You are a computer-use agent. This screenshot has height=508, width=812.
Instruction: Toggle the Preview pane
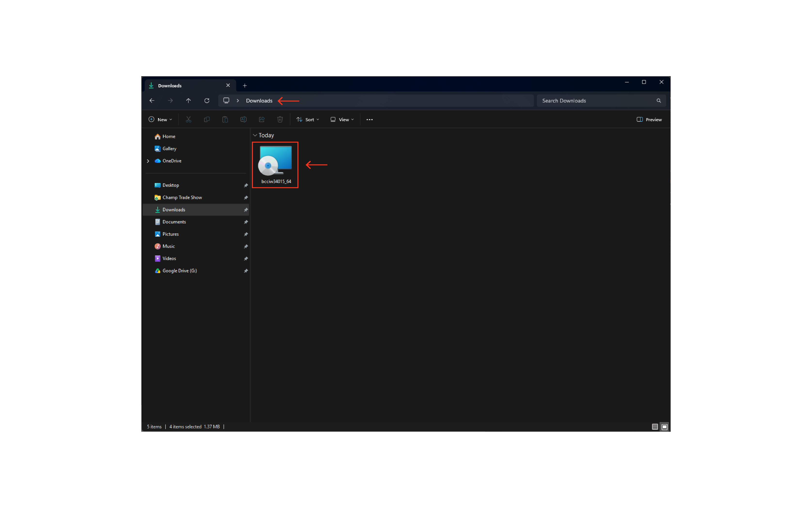click(649, 119)
